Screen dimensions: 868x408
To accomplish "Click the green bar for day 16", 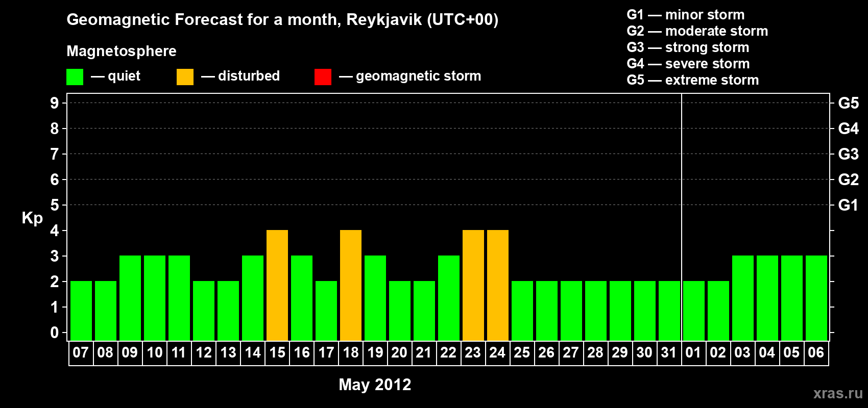I will 302,298.
